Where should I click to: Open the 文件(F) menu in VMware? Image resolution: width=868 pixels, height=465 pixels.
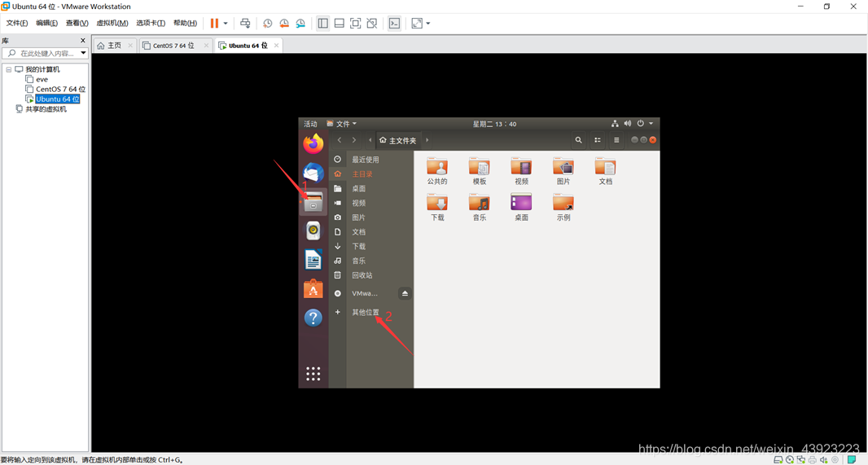pyautogui.click(x=16, y=24)
